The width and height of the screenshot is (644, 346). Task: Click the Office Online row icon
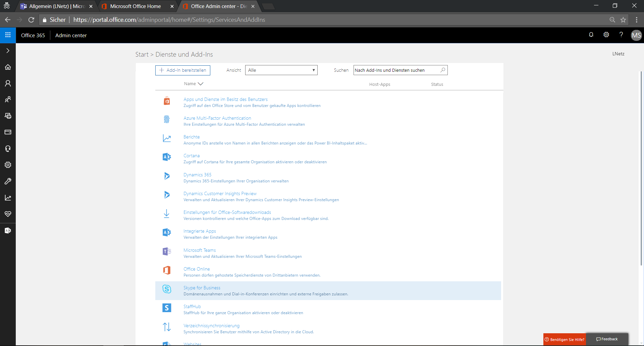pyautogui.click(x=167, y=270)
